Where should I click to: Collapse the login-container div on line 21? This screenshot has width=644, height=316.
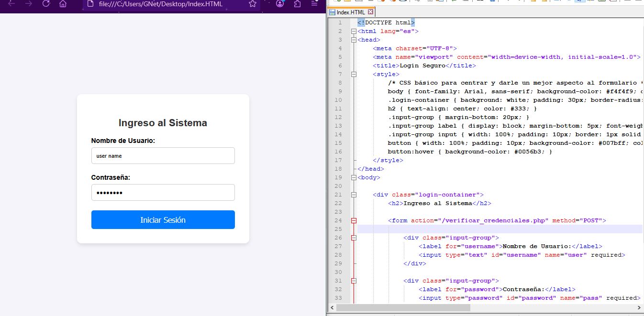[x=354, y=195]
